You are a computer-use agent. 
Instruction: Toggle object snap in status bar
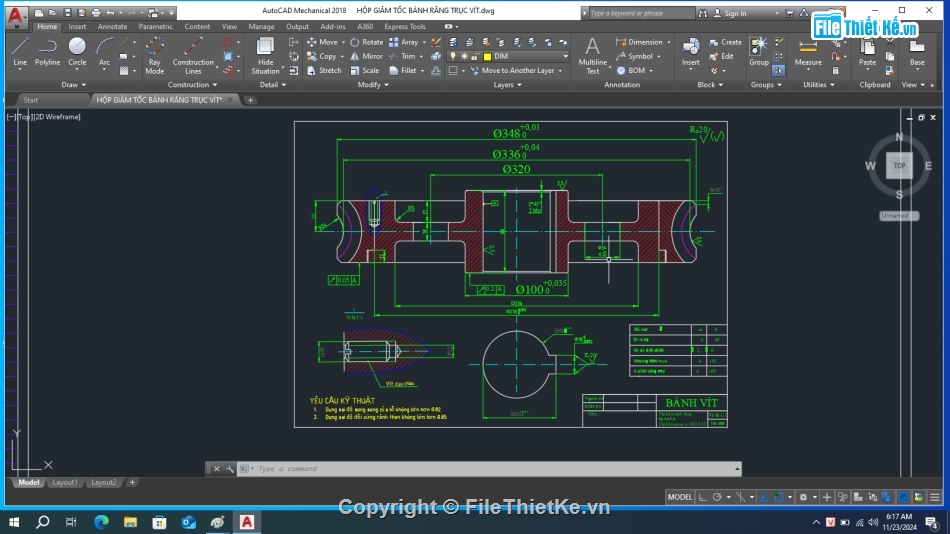[779, 497]
